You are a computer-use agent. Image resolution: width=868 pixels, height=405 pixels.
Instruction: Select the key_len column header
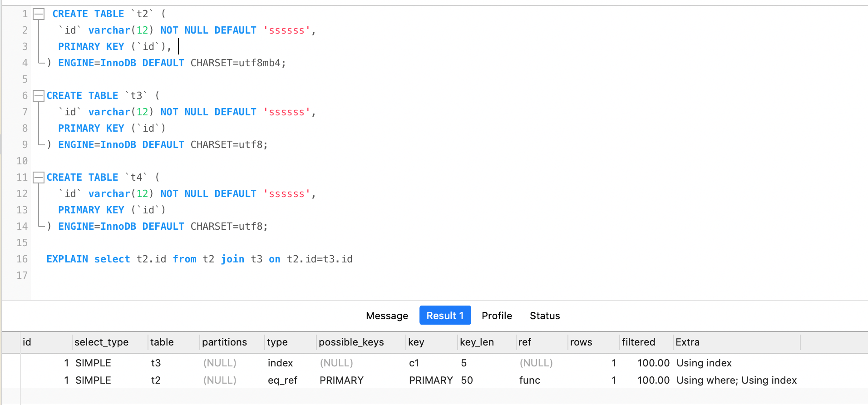point(477,342)
